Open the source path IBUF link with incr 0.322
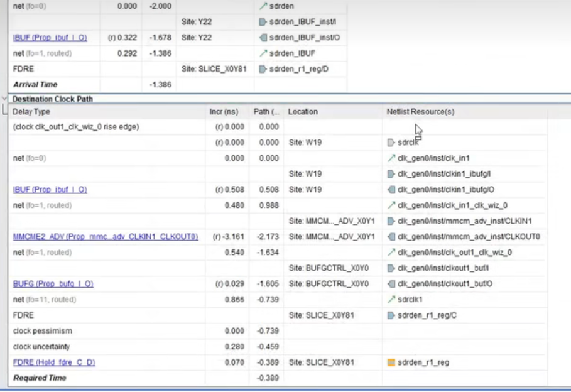The image size is (571, 392). [x=50, y=38]
